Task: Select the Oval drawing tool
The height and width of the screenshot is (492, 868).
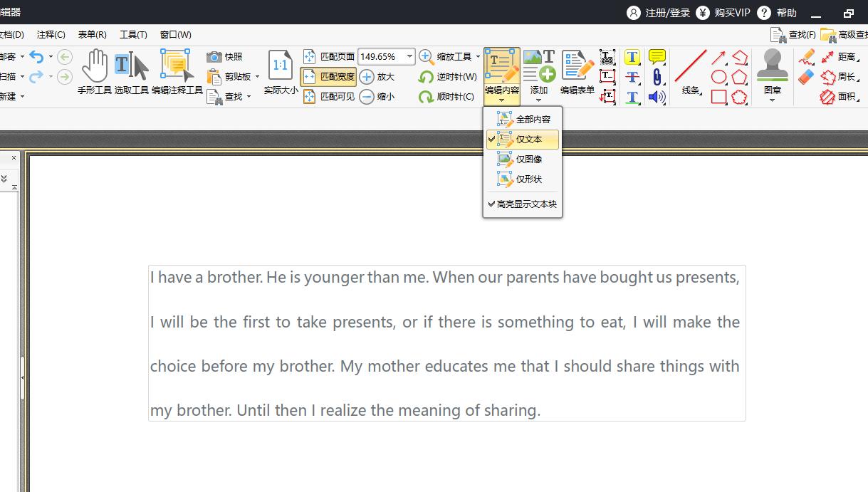Action: (719, 77)
